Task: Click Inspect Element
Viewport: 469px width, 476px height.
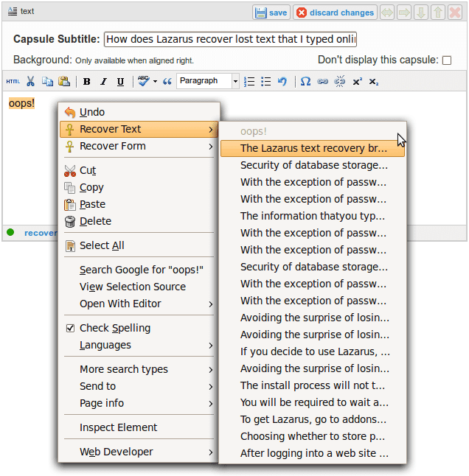Action: (x=139, y=427)
